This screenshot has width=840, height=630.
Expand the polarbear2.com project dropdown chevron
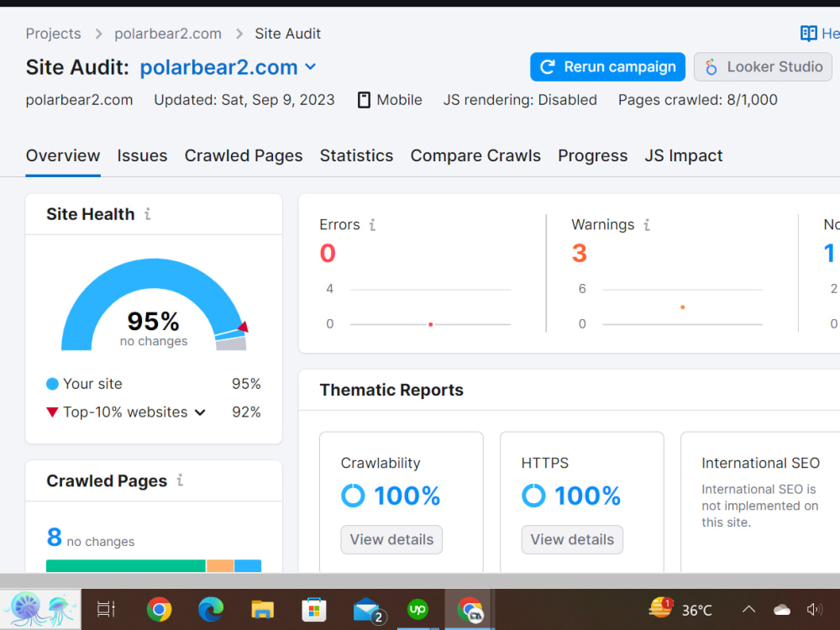311,67
